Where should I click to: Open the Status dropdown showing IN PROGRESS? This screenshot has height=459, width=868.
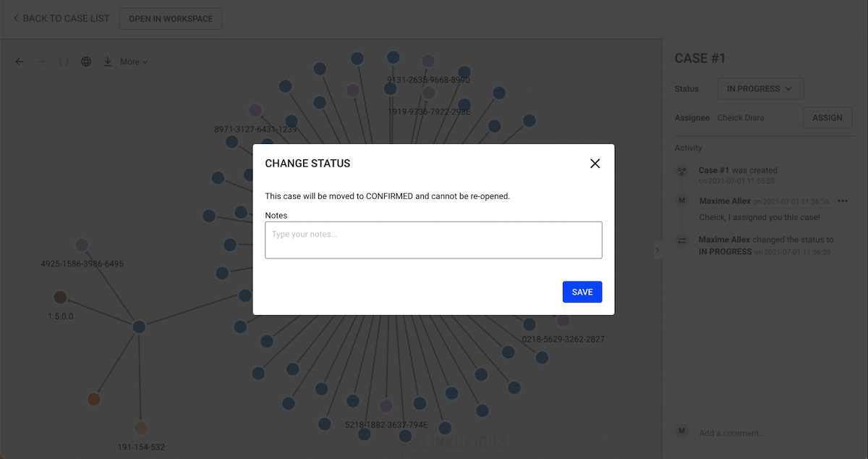tap(760, 88)
